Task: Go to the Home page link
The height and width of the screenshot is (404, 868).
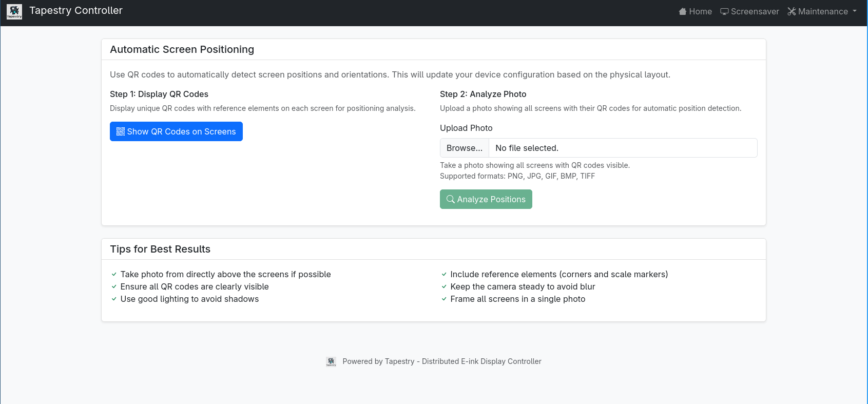Action: [700, 11]
